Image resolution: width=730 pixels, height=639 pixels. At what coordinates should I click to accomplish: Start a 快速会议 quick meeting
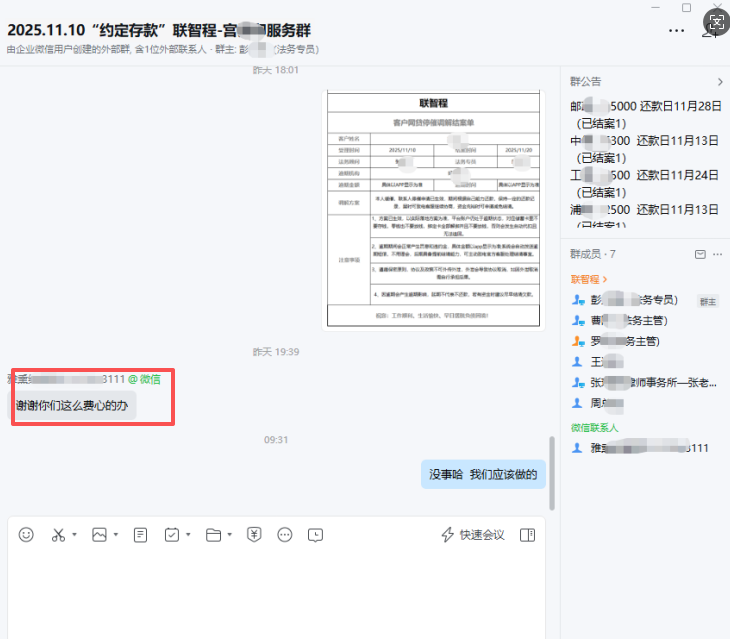click(473, 535)
